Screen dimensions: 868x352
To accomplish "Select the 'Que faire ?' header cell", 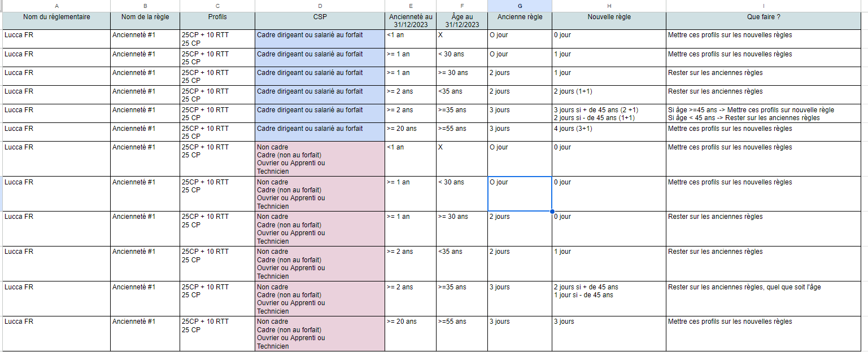I will click(766, 20).
